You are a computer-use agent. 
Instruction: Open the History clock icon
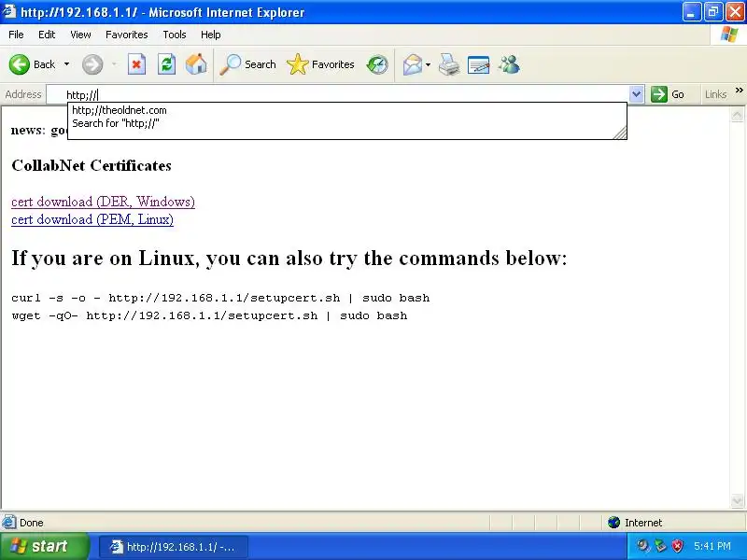click(377, 64)
